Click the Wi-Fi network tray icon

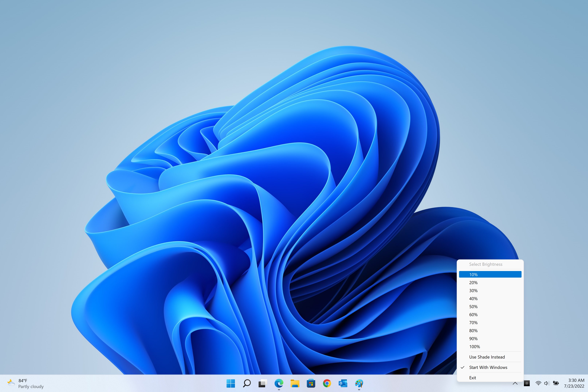coord(538,383)
